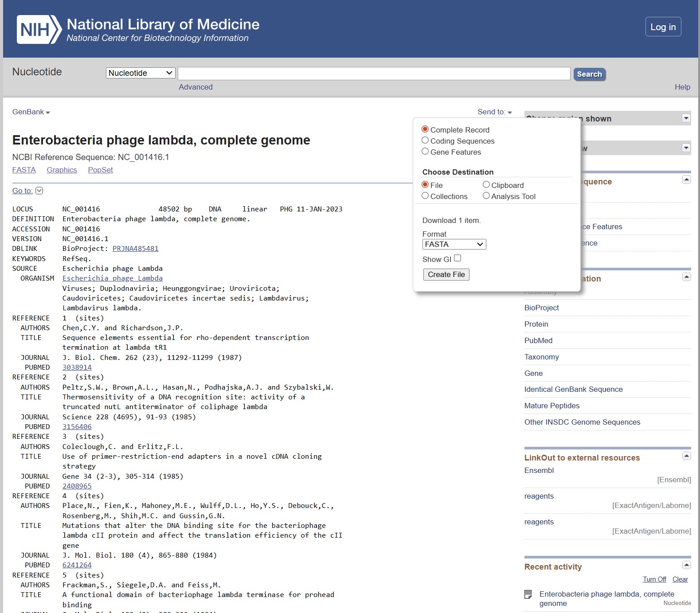This screenshot has height=613, width=700.
Task: Open Other INSDC Genome Sequences link
Action: [x=582, y=422]
